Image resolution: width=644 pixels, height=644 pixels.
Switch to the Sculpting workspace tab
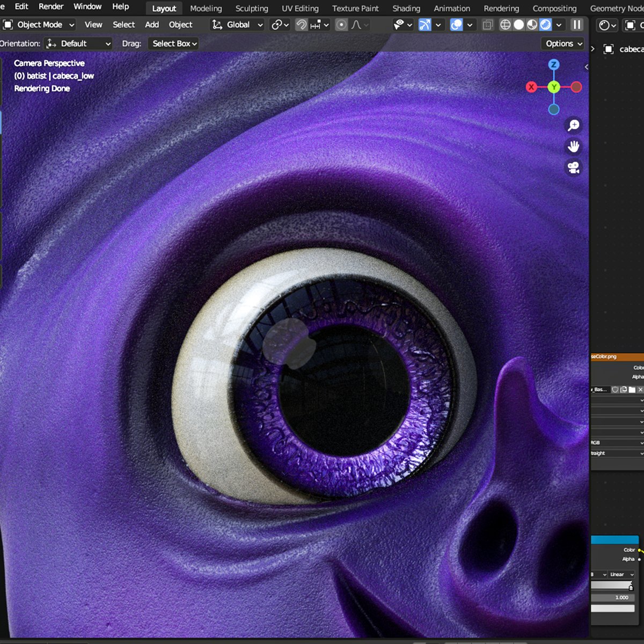252,9
